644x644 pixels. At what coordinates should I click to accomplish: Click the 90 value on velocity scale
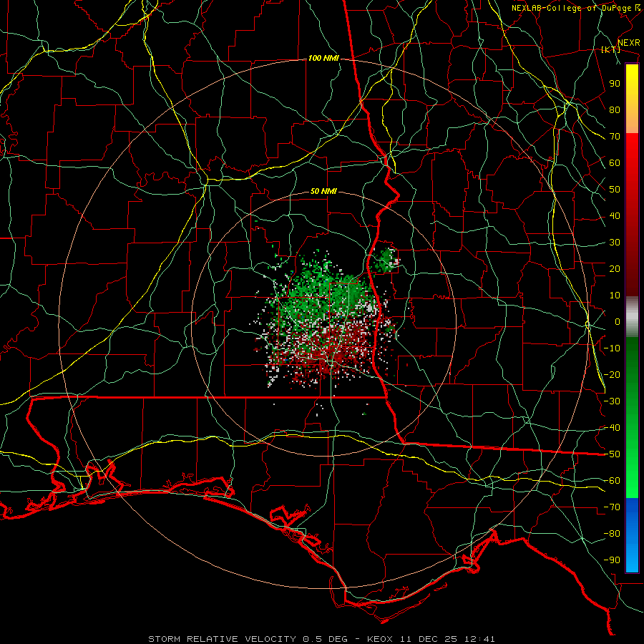[x=615, y=84]
